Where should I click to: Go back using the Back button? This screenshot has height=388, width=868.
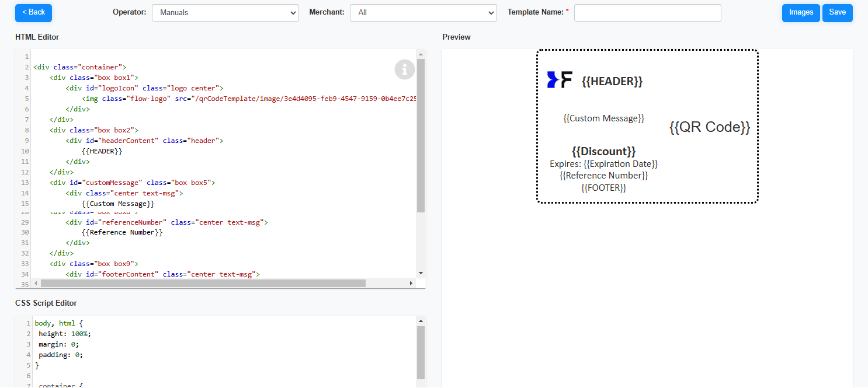[33, 13]
